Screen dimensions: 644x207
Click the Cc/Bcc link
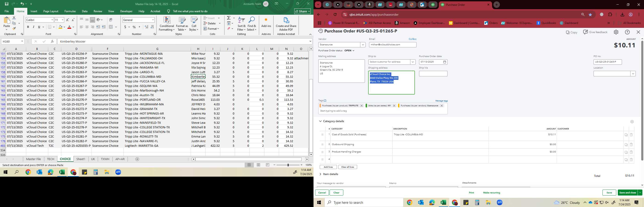412,39
